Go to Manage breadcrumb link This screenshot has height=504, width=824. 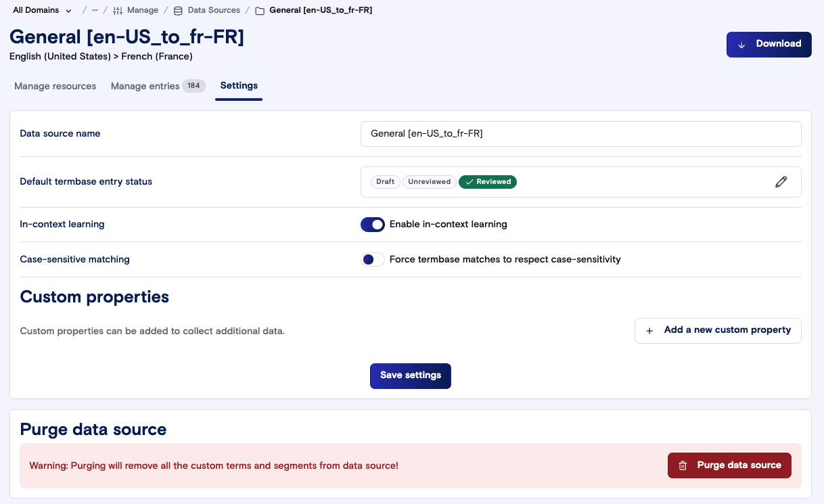pos(143,10)
